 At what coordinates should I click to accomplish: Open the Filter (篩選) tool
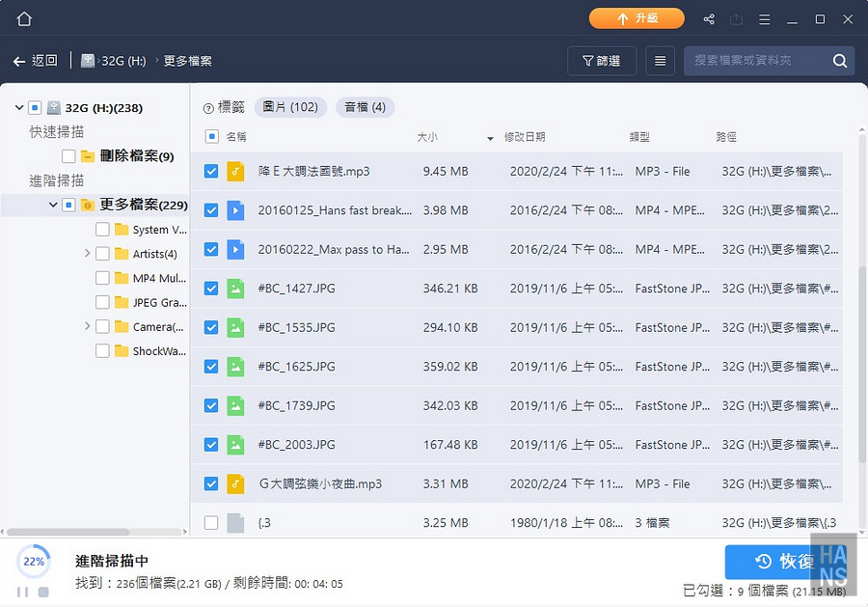(601, 59)
